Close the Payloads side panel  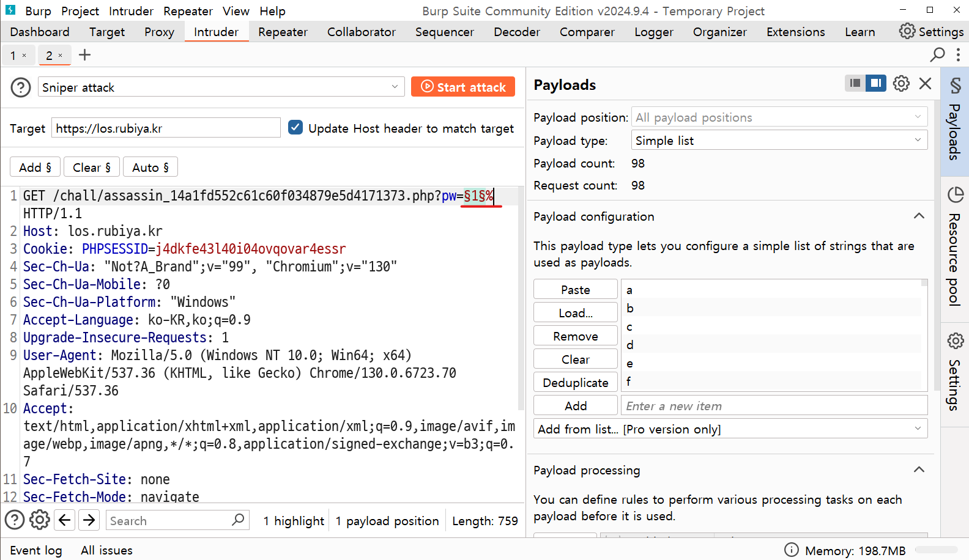(926, 83)
